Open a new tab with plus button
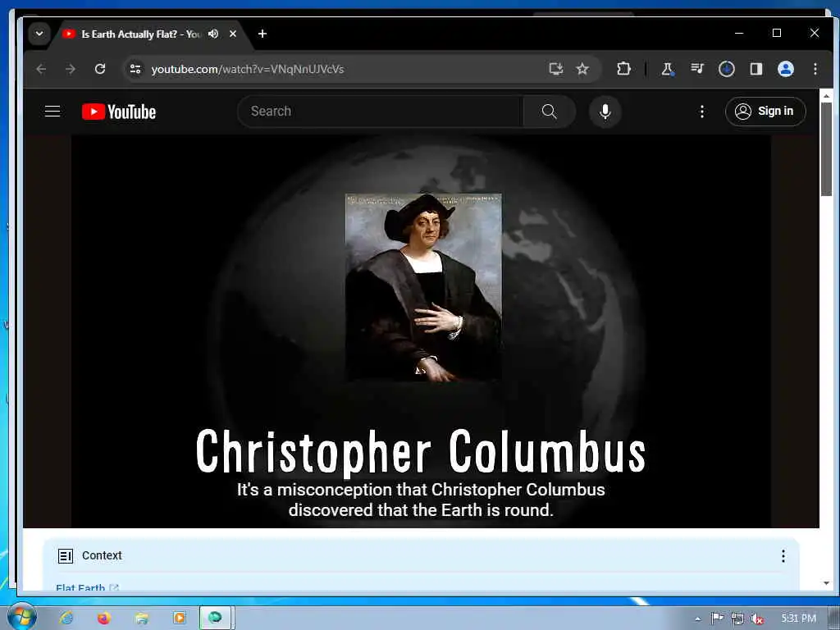Image resolution: width=840 pixels, height=630 pixels. (x=262, y=34)
